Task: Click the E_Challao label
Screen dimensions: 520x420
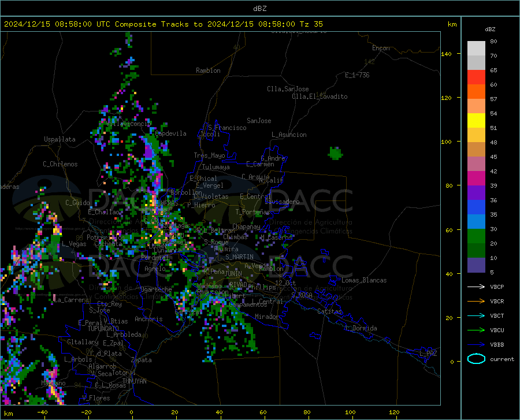Action: (104, 212)
